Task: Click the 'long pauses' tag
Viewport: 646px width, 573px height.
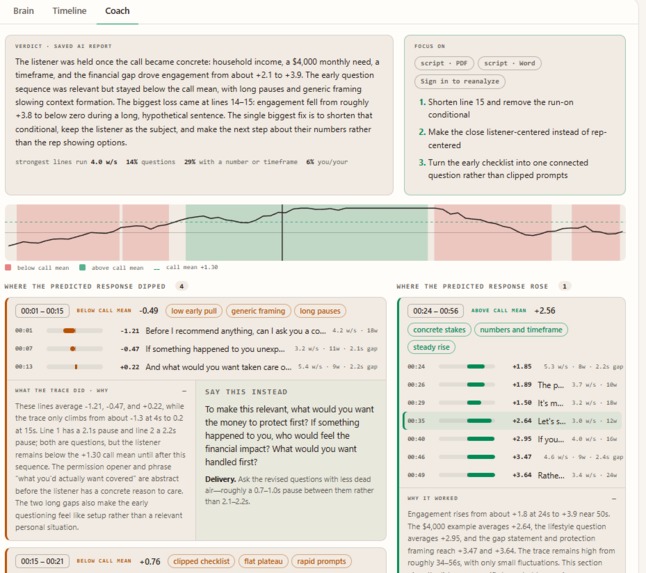Action: [320, 311]
